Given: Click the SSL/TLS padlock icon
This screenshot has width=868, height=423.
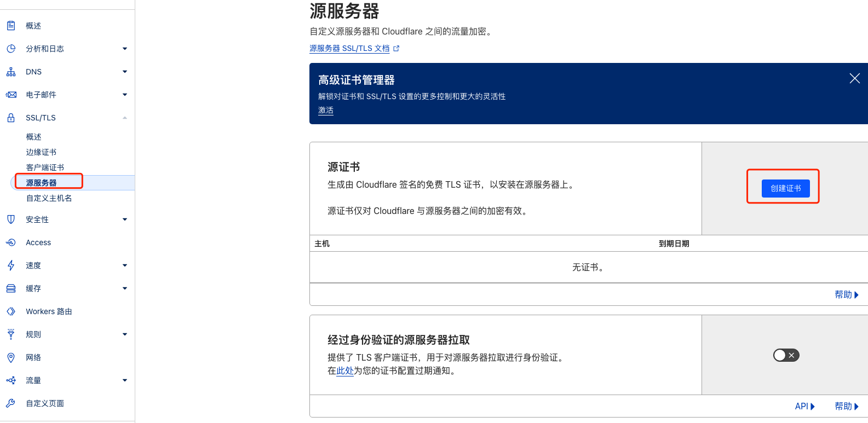Looking at the screenshot, I should (11, 118).
